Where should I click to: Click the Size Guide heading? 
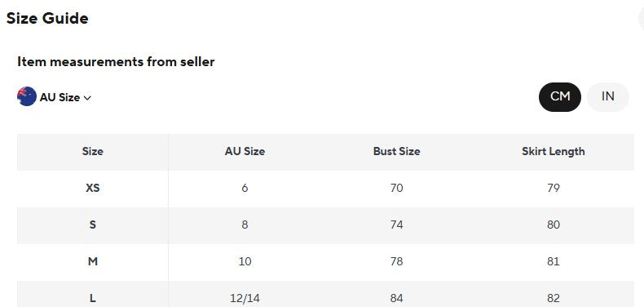(x=47, y=19)
